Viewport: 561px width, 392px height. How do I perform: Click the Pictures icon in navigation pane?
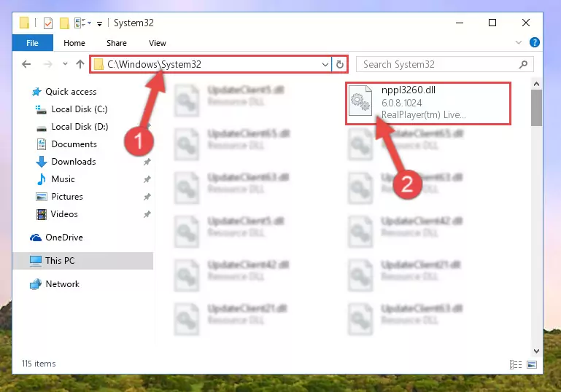click(42, 197)
